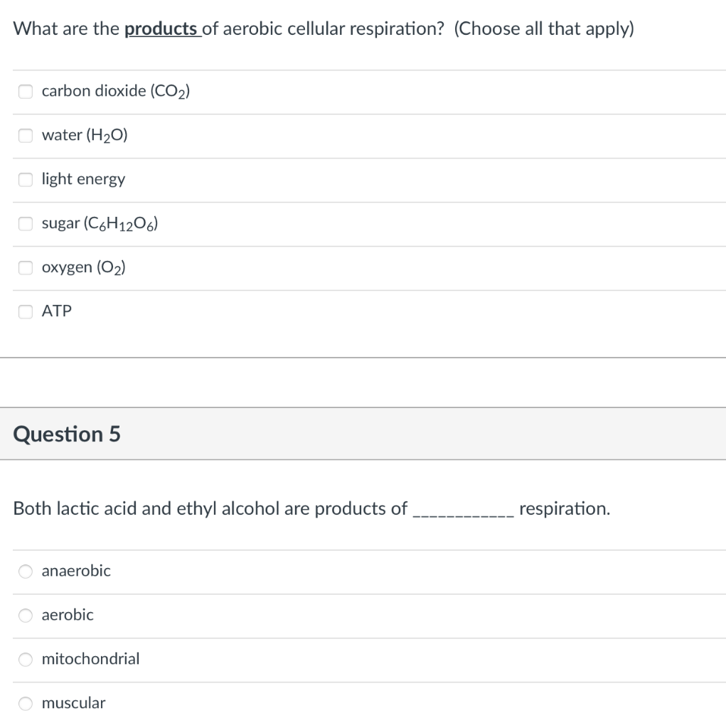Tick the water (H2O) checkbox
Viewport: 726px width, 728px height.
tap(26, 136)
